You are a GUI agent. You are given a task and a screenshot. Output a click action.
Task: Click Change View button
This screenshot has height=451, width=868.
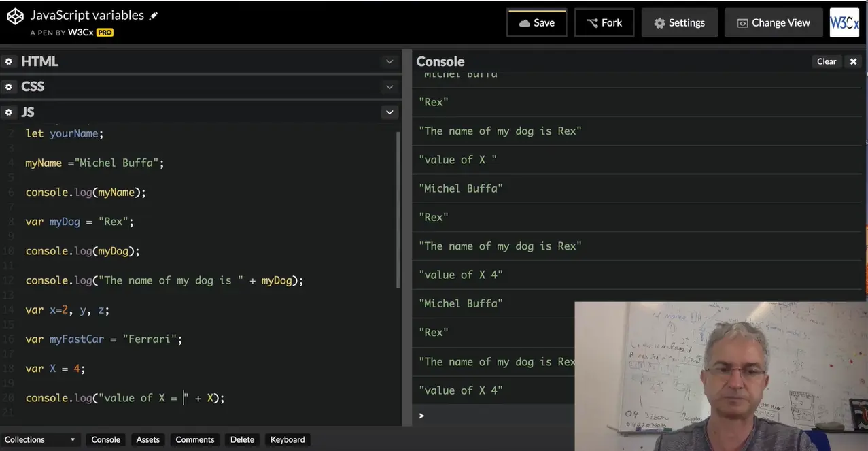tap(774, 22)
